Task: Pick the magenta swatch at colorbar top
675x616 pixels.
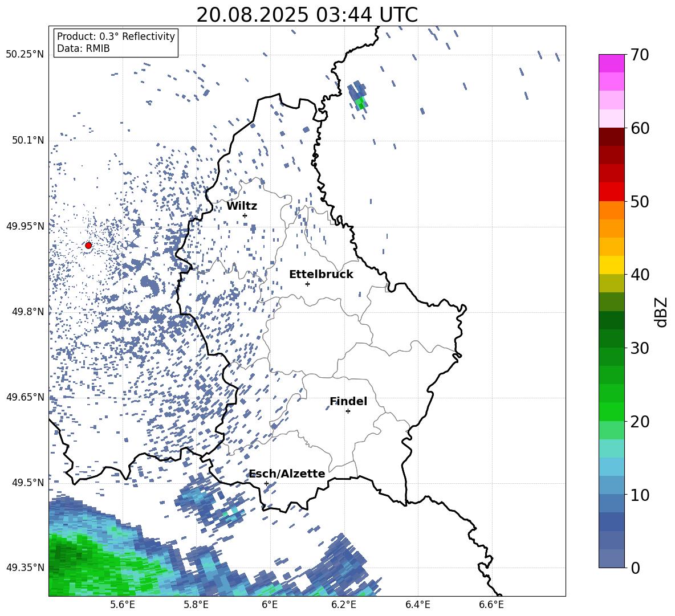Action: [x=611, y=63]
